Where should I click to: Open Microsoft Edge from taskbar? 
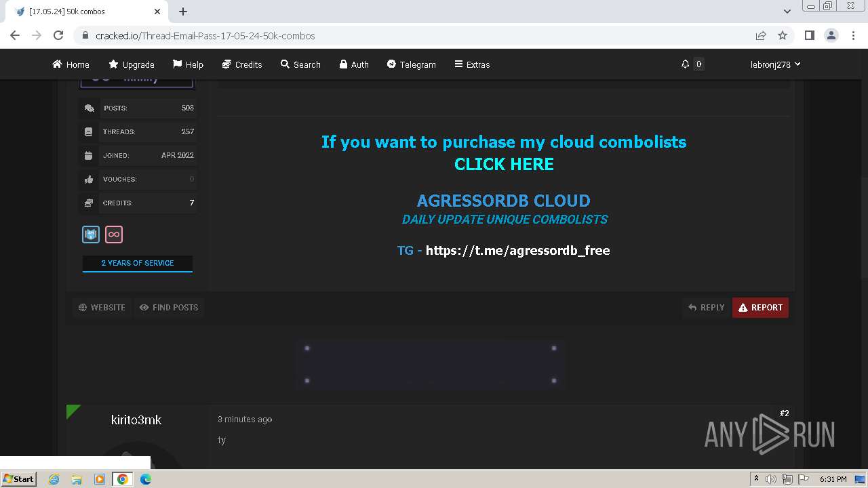[x=146, y=479]
